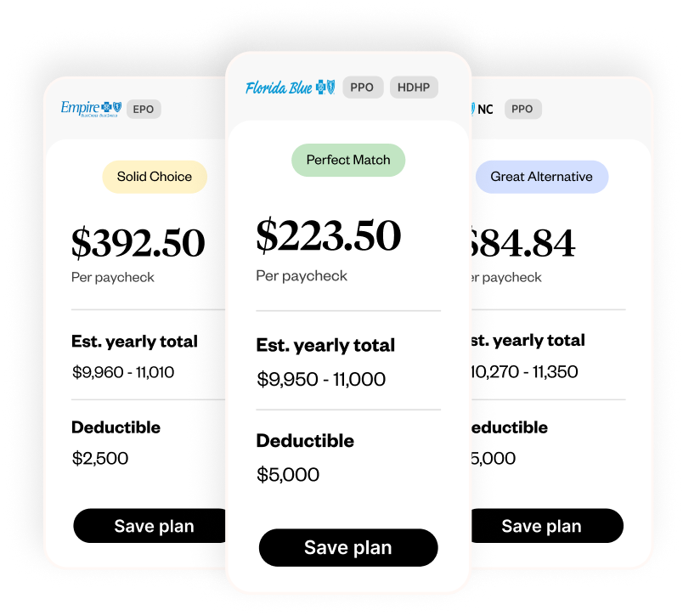Screen dimensions: 683x616
Task: Click the PPO tag on NC plan card
Action: (522, 109)
